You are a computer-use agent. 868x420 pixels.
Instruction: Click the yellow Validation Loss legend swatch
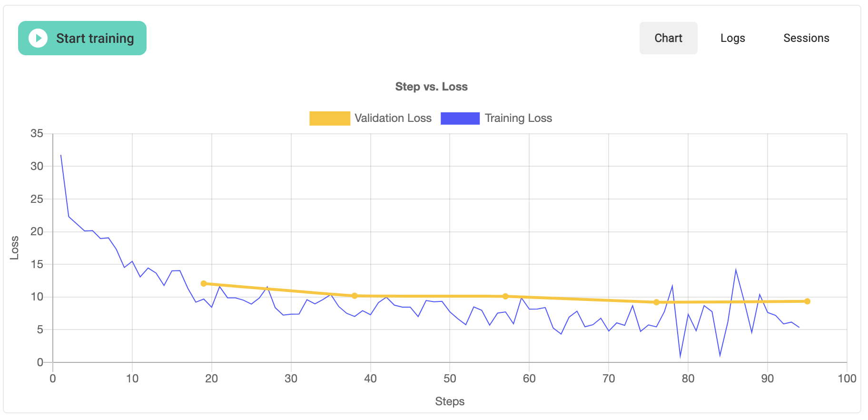tap(329, 119)
